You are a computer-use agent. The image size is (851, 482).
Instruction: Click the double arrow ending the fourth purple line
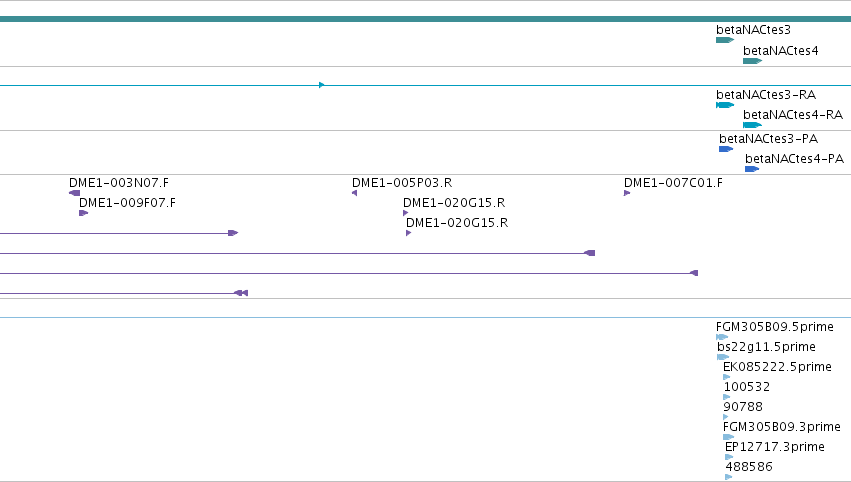pyautogui.click(x=241, y=293)
